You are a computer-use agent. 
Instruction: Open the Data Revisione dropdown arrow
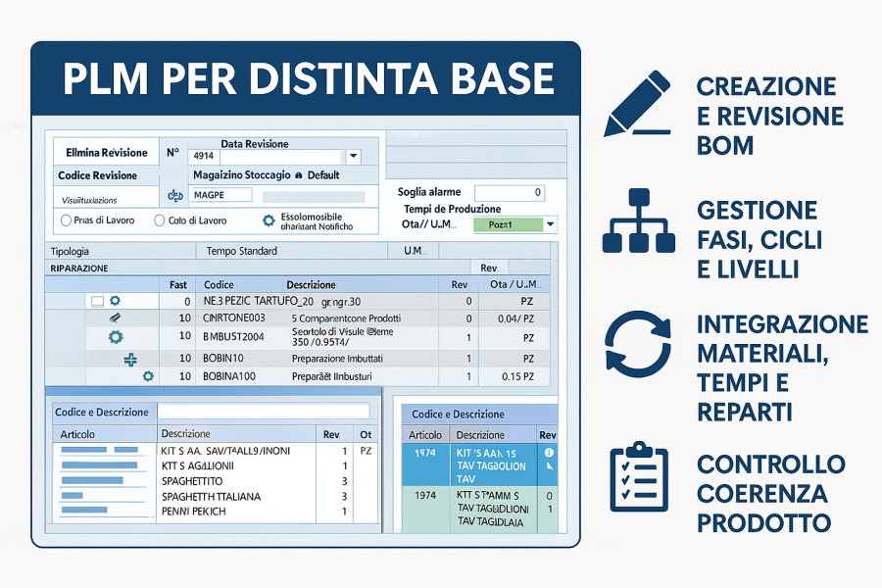pos(353,156)
